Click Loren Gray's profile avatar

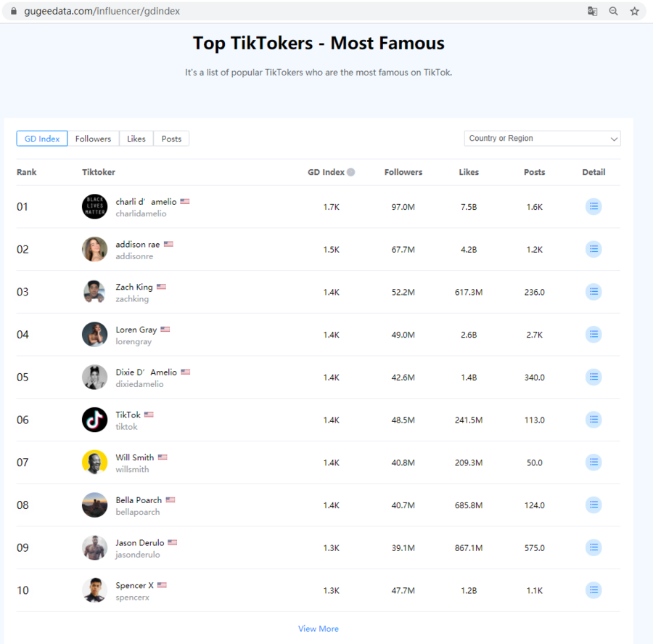pos(94,335)
